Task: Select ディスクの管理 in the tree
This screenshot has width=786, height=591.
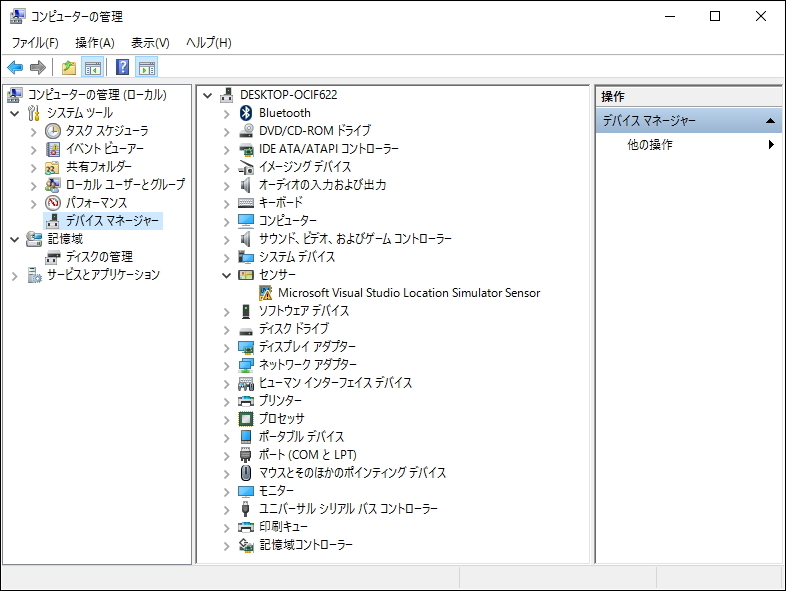Action: point(99,257)
